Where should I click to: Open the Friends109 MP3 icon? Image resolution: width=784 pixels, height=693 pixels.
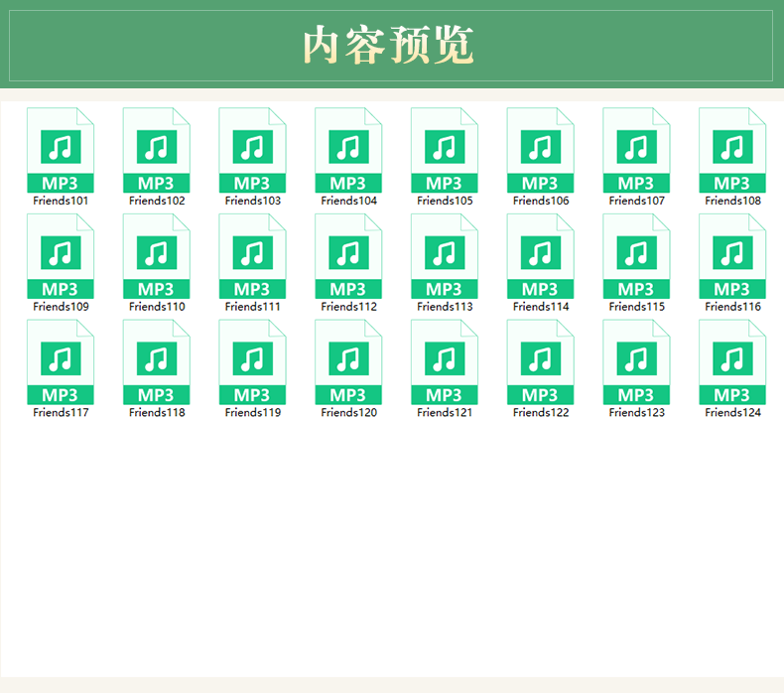[61, 256]
